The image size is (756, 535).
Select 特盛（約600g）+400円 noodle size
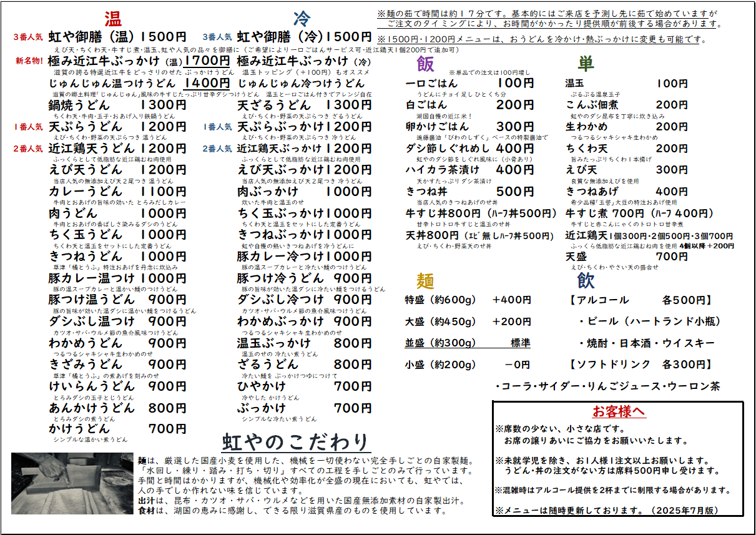click(468, 300)
